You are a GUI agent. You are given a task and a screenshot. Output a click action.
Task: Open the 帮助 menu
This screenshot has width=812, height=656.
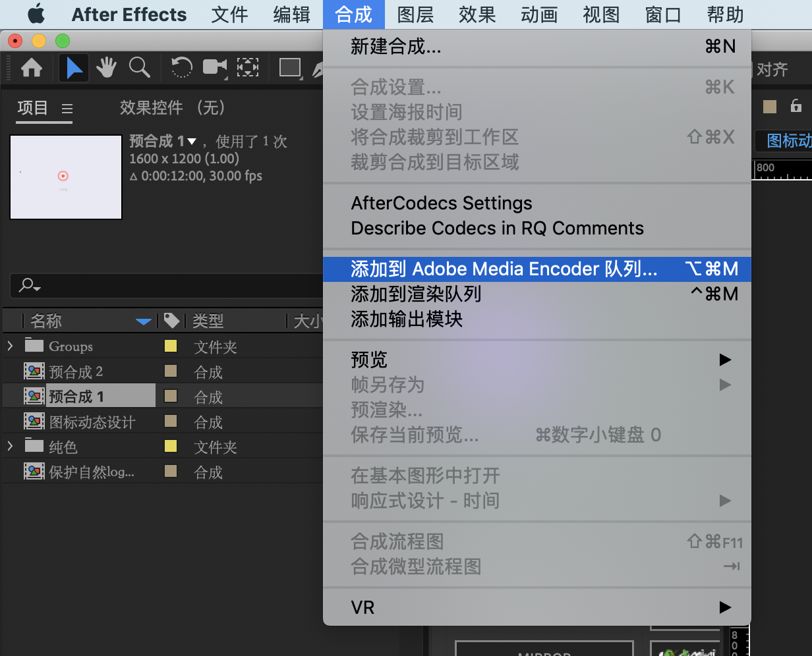pos(726,14)
